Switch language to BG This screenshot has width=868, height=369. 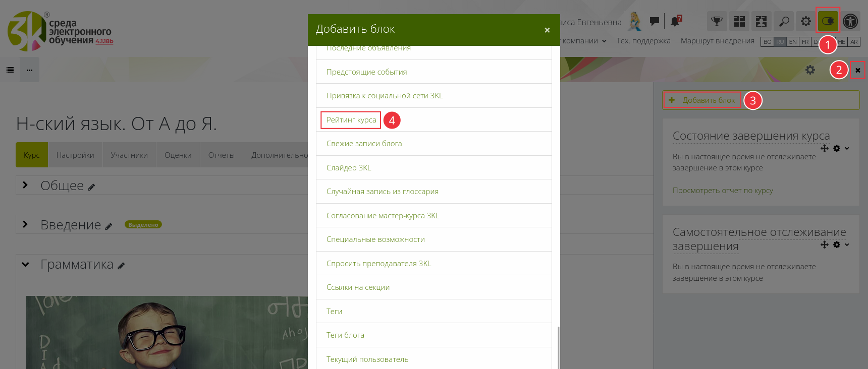[x=767, y=42]
